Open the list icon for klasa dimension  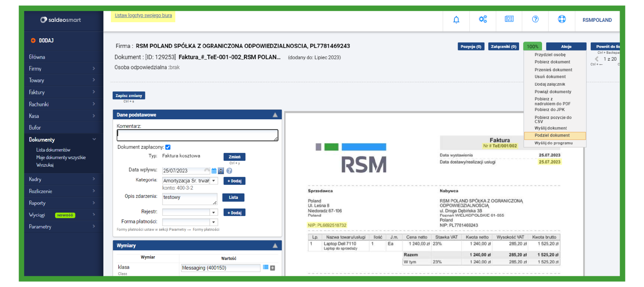point(265,267)
